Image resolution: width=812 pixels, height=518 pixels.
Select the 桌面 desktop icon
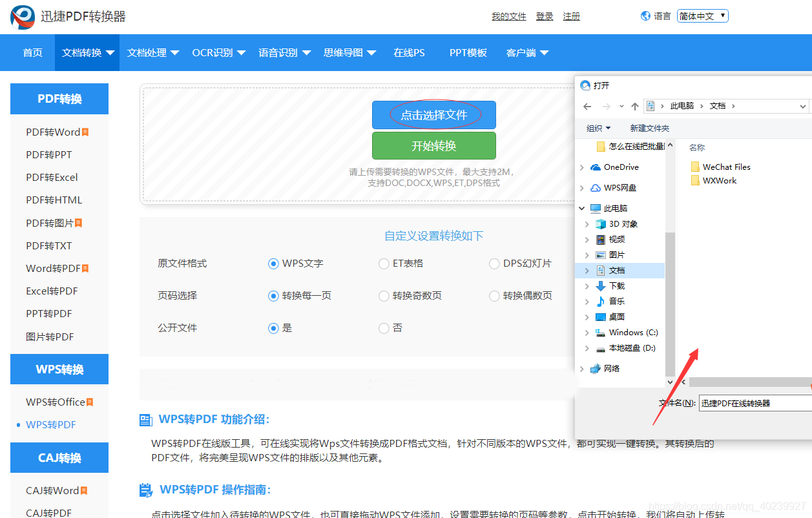pyautogui.click(x=601, y=317)
